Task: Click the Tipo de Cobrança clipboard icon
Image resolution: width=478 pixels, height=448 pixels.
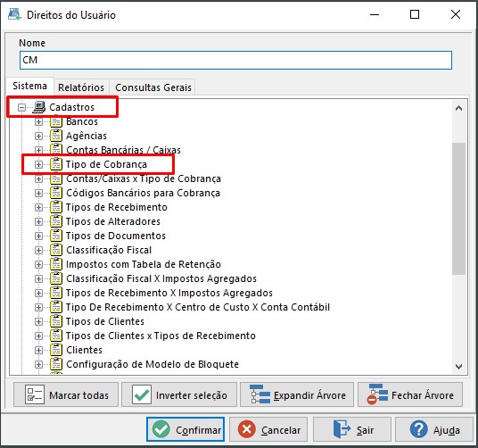Action: tap(56, 164)
